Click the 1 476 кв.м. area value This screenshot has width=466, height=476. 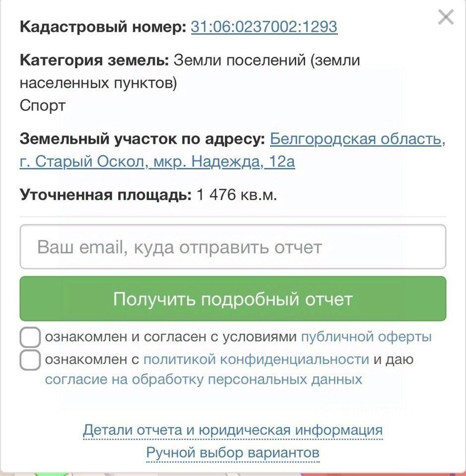(x=237, y=194)
